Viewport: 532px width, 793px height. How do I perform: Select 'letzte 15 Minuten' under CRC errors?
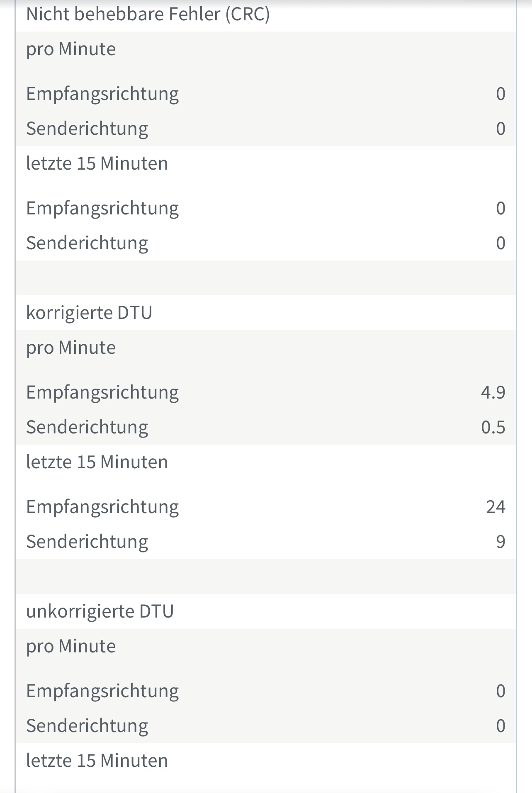coord(97,163)
